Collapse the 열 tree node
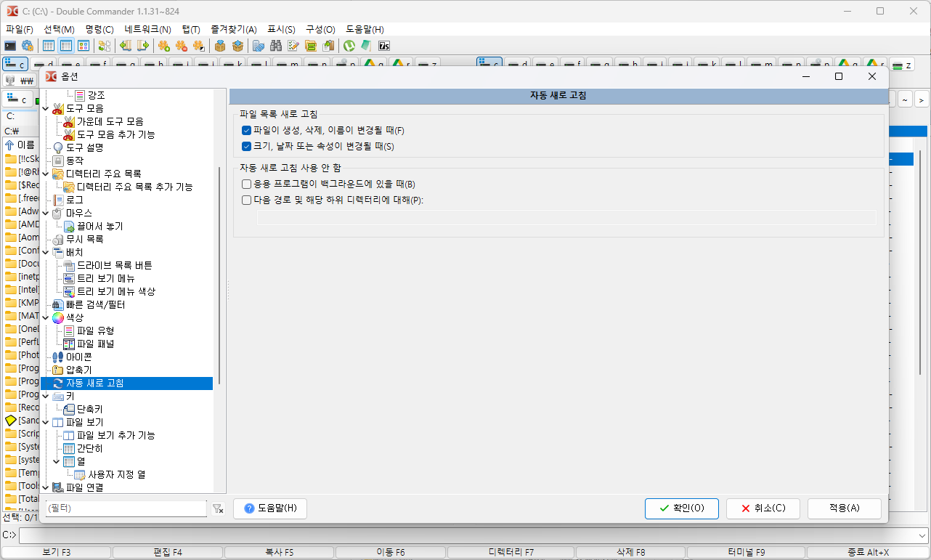This screenshot has width=931, height=560. [57, 461]
